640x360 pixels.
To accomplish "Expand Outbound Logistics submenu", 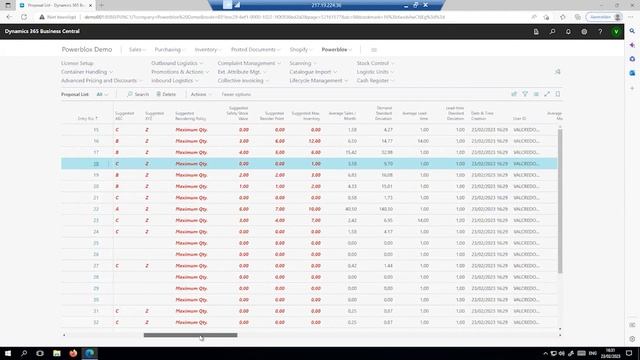I will [x=177, y=63].
